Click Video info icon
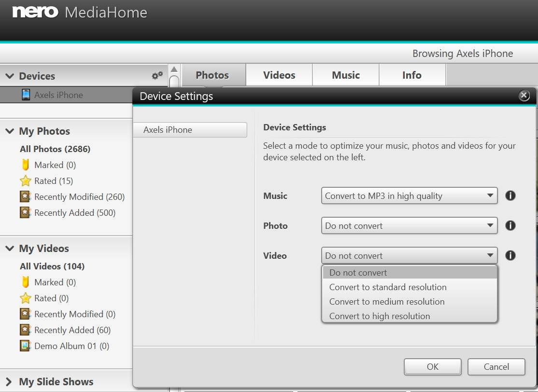This screenshot has height=392, width=538. (x=510, y=255)
